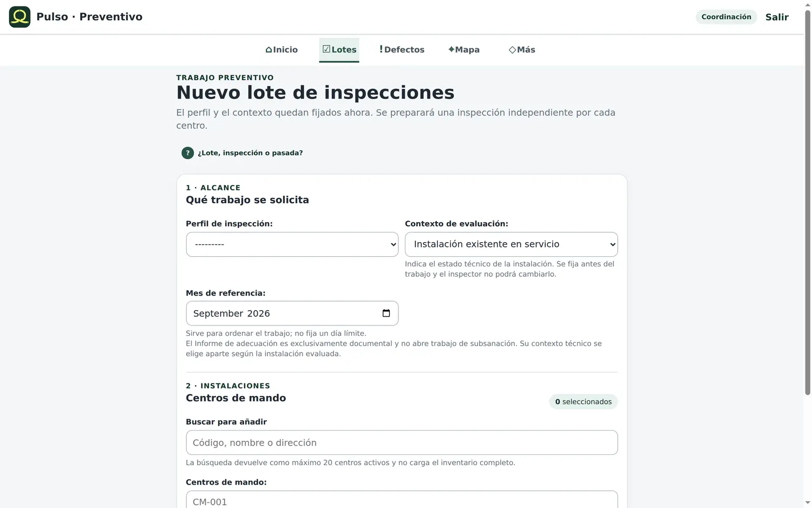The image size is (812, 508).
Task: Click the Mes de referencia month field
Action: pyautogui.click(x=292, y=313)
